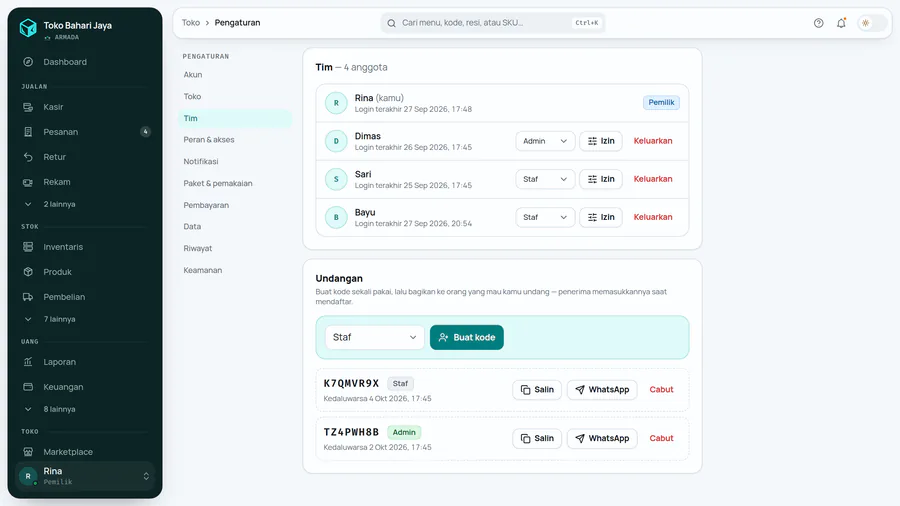The width and height of the screenshot is (900, 506).
Task: Select Akun in the settings menu
Action: coord(235,75)
